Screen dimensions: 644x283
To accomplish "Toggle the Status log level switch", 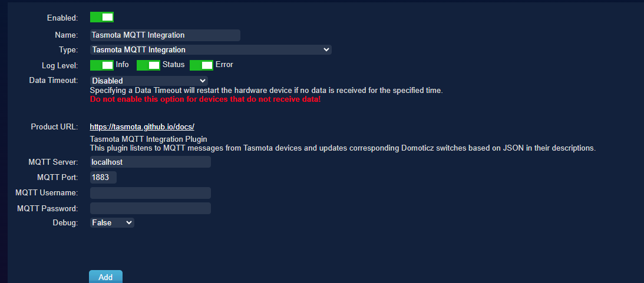I will [x=148, y=65].
